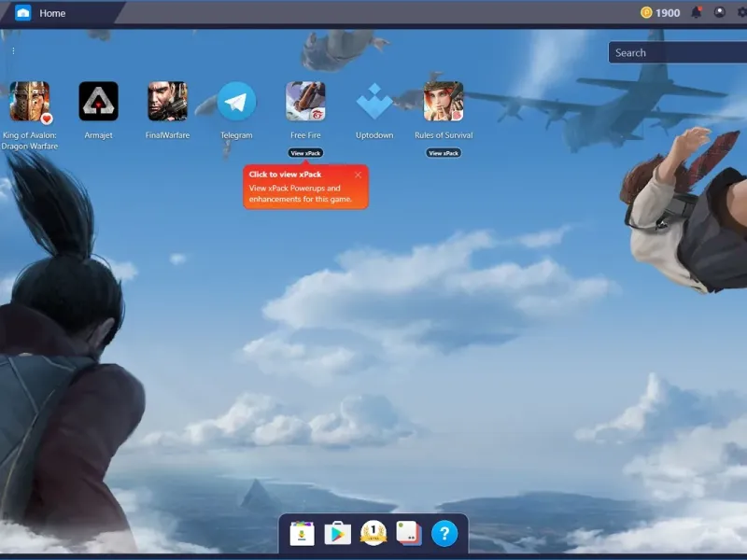
Task: Close the Click to view xPack tooltip
Action: [x=359, y=175]
